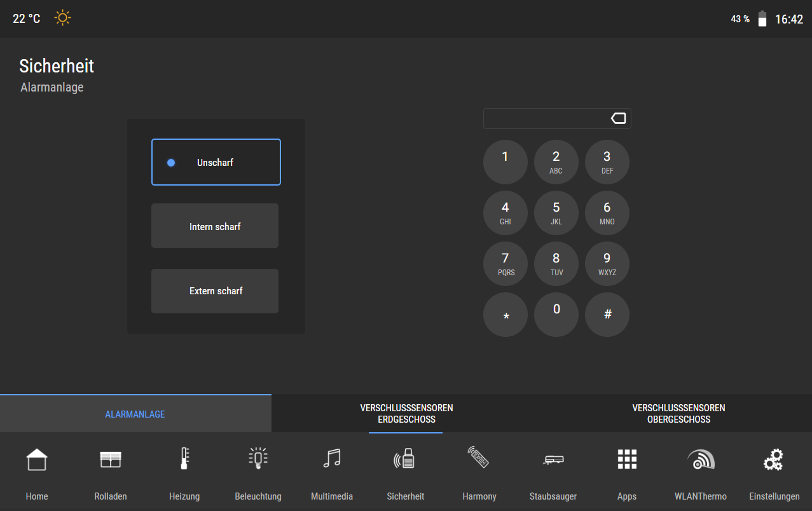Image resolution: width=812 pixels, height=511 pixels.
Task: Click the 22 °C temperature reading
Action: point(27,18)
